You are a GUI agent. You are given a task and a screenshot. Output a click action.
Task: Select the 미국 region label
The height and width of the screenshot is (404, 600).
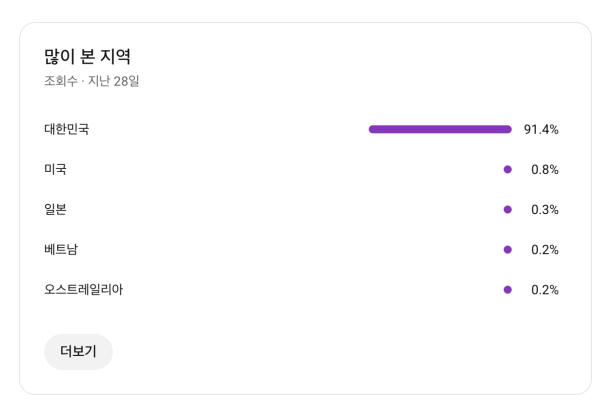coord(56,169)
